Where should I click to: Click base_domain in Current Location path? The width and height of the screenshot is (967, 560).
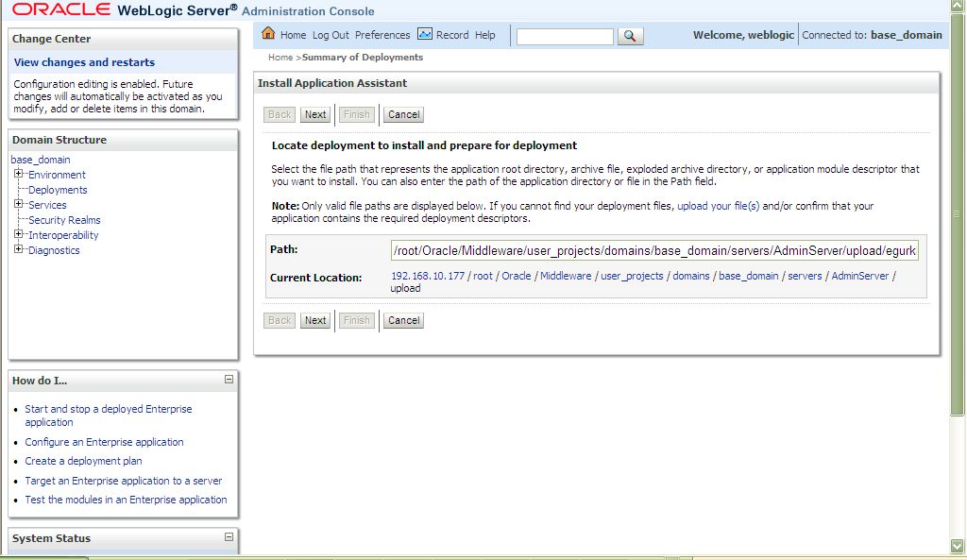(x=749, y=276)
